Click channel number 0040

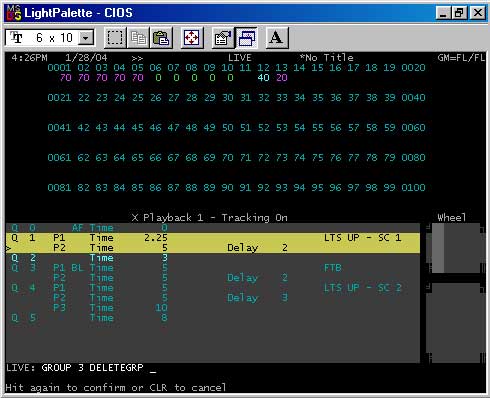click(x=413, y=98)
